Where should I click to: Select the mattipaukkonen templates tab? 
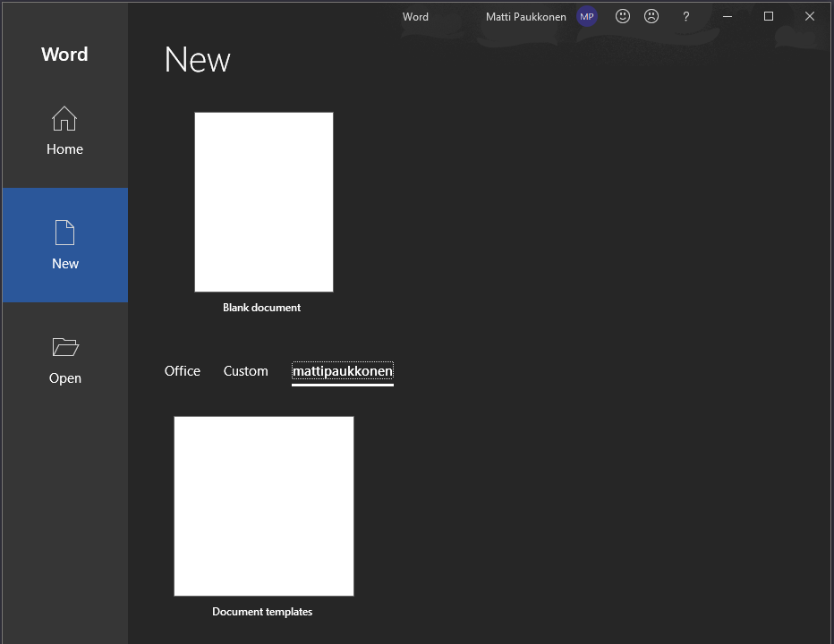pos(343,371)
